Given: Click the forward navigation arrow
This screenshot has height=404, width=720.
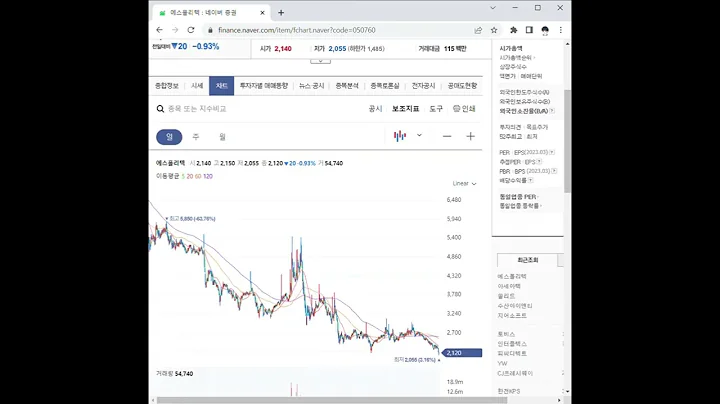Looking at the screenshot, I should coord(175,30).
